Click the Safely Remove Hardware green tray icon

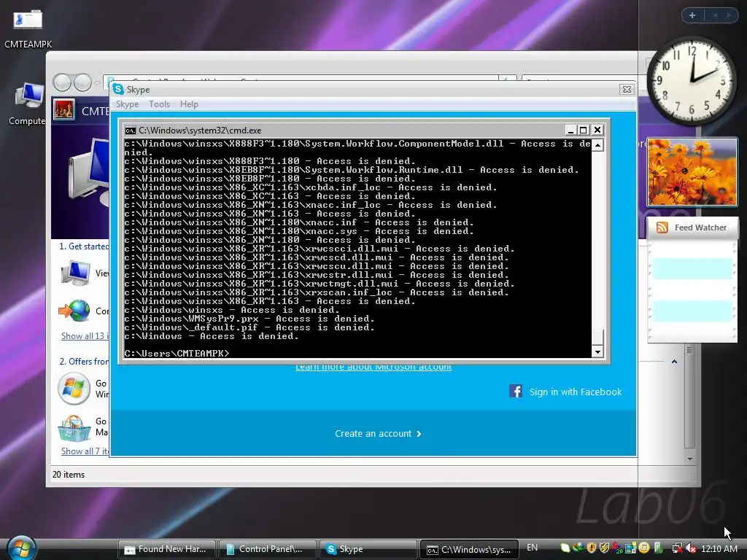tap(659, 548)
